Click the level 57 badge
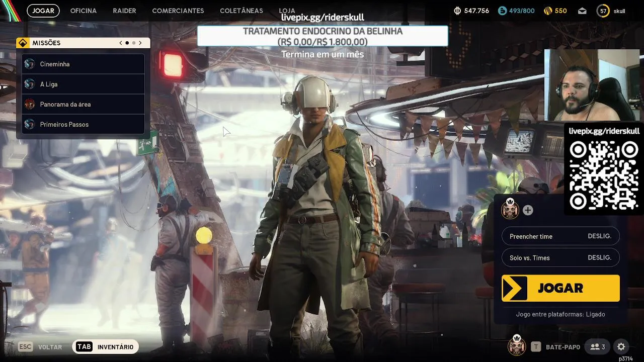This screenshot has width=644, height=362. (x=603, y=11)
